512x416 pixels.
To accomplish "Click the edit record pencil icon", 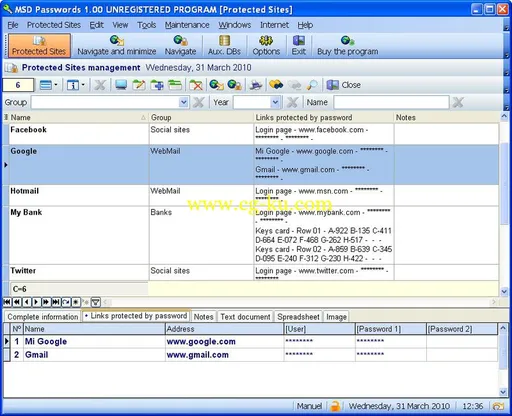I will click(139, 85).
